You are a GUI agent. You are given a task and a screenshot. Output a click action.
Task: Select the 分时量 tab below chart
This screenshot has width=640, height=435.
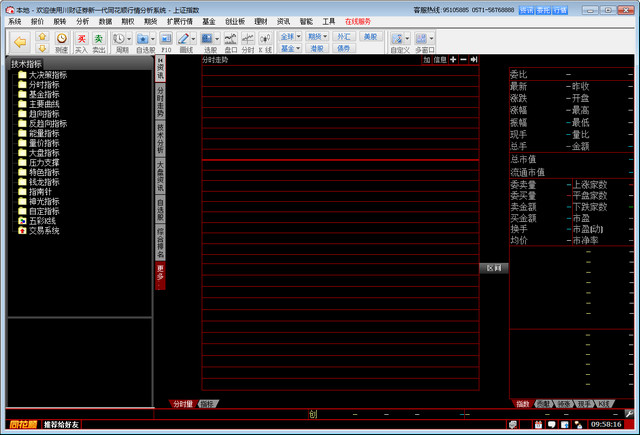(182, 404)
